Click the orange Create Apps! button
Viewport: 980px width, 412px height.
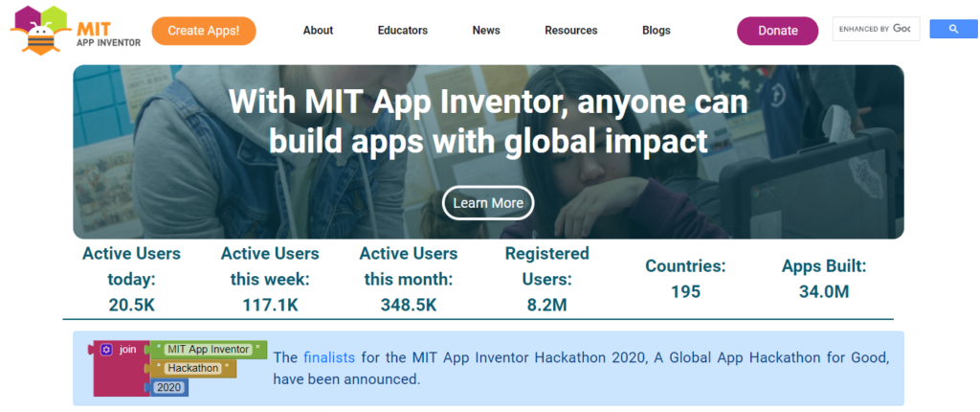click(x=204, y=31)
